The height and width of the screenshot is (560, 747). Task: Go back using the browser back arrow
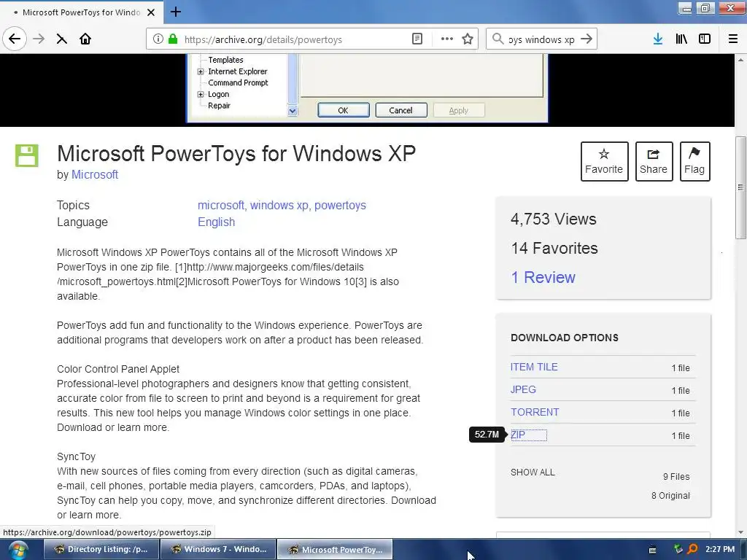click(x=15, y=39)
